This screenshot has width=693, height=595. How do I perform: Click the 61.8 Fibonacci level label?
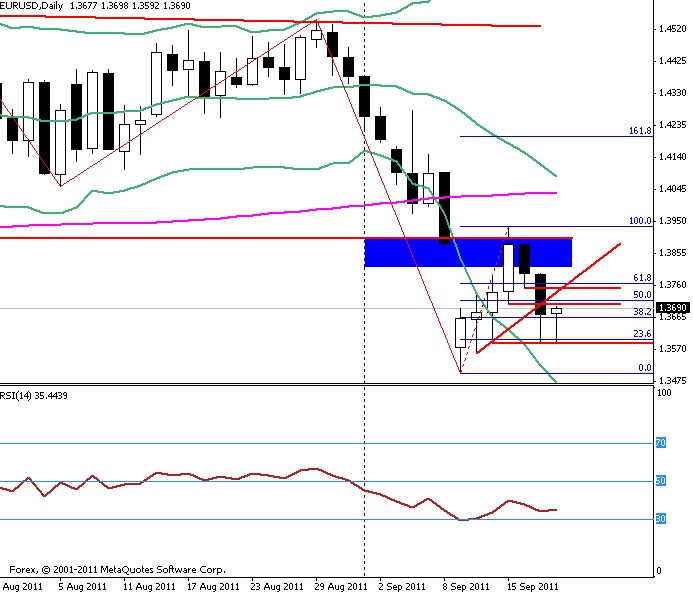(x=642, y=278)
